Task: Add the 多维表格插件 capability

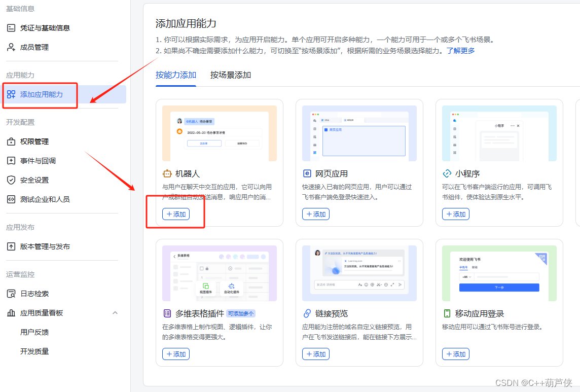Action: (176, 354)
